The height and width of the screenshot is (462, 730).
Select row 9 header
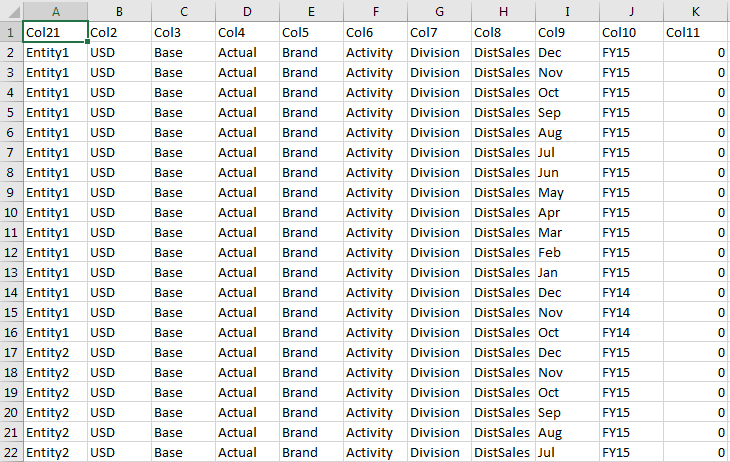click(x=10, y=192)
